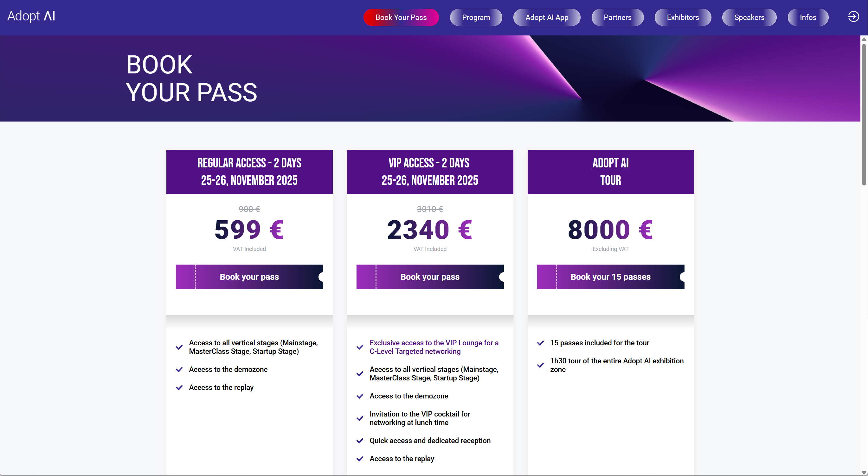Click checkmark next to 15 passes included
Image resolution: width=868 pixels, height=476 pixels.
(540, 343)
